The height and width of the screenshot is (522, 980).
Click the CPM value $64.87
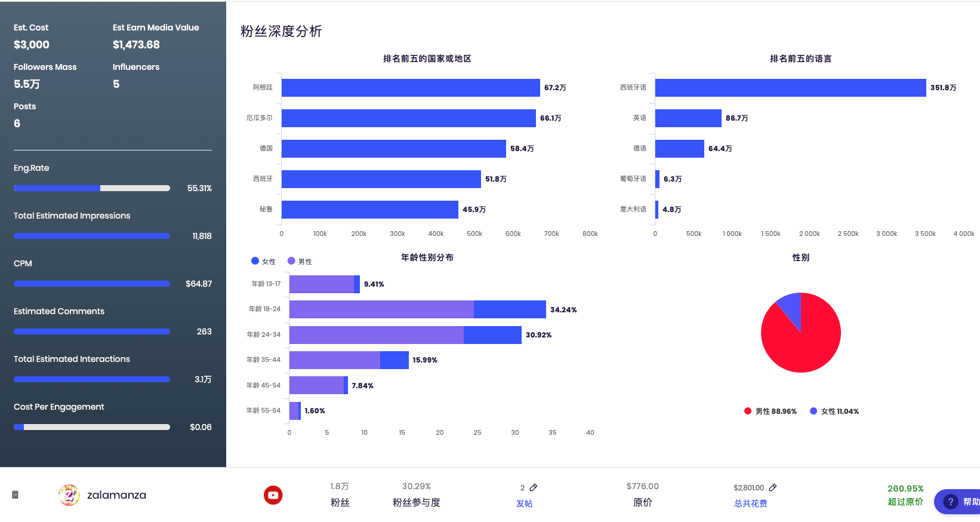tap(199, 284)
